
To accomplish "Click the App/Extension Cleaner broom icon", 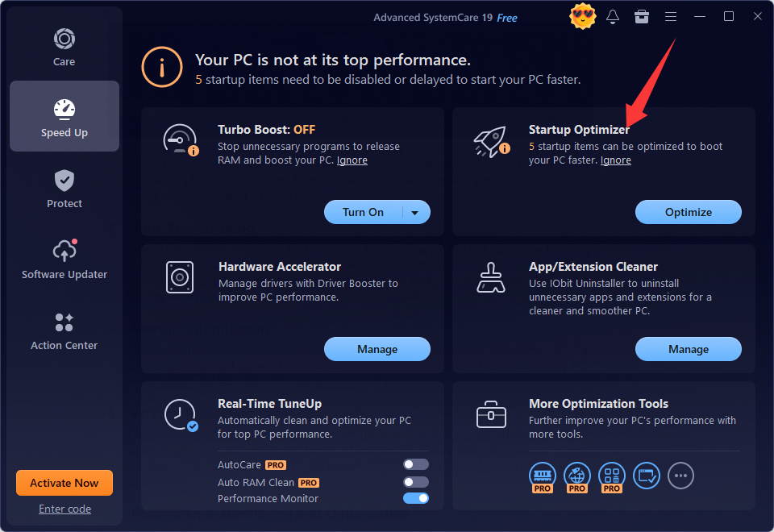I will click(491, 277).
